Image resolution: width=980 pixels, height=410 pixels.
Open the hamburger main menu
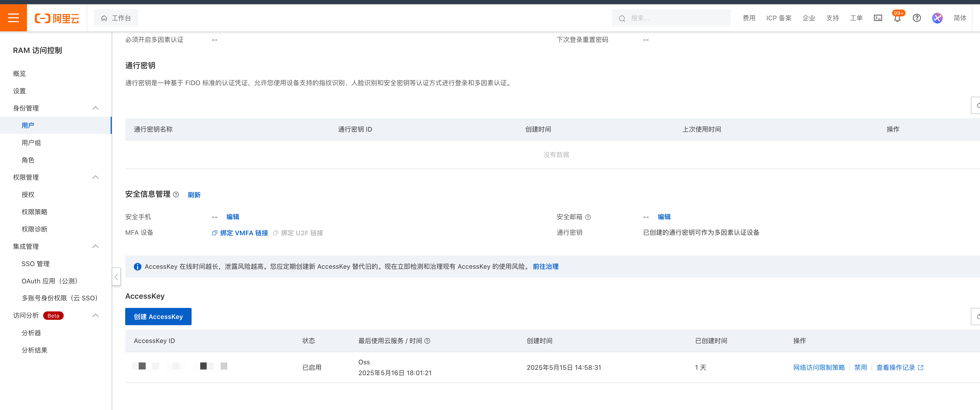pyautogui.click(x=13, y=18)
